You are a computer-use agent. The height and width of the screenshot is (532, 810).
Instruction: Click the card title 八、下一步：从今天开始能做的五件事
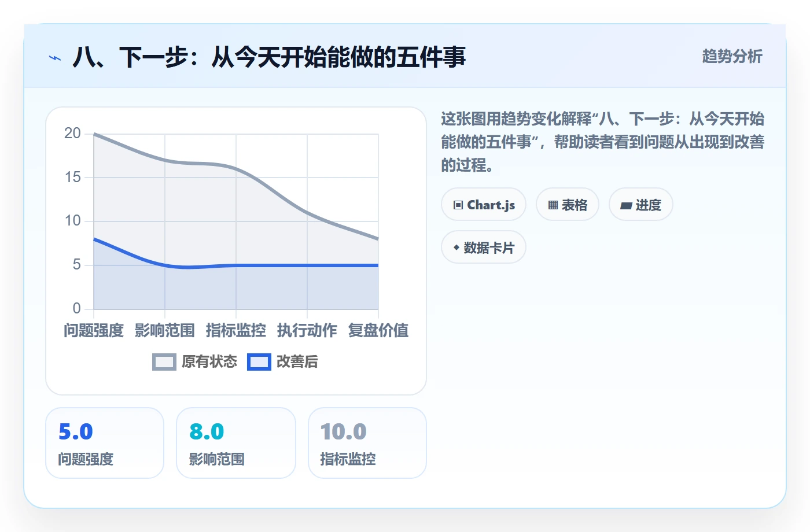269,57
